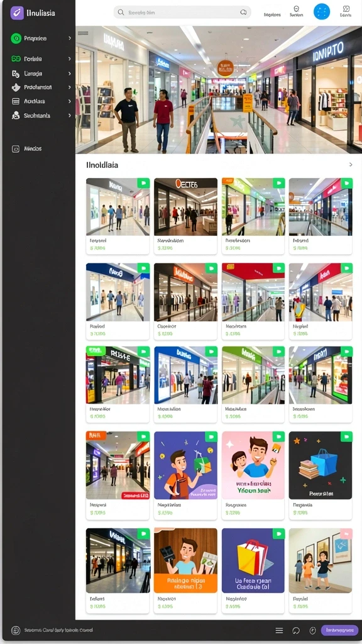Click the purple checkmark app logo

tap(17, 13)
